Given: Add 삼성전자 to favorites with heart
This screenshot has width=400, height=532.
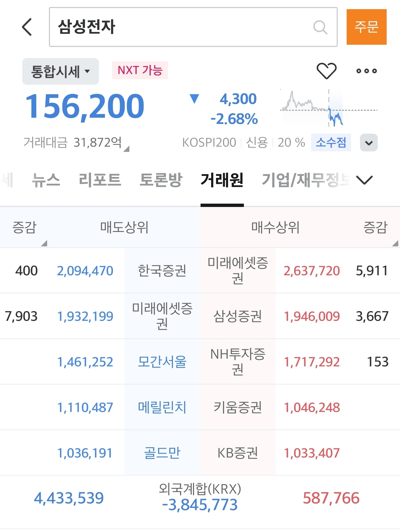Looking at the screenshot, I should pyautogui.click(x=326, y=71).
